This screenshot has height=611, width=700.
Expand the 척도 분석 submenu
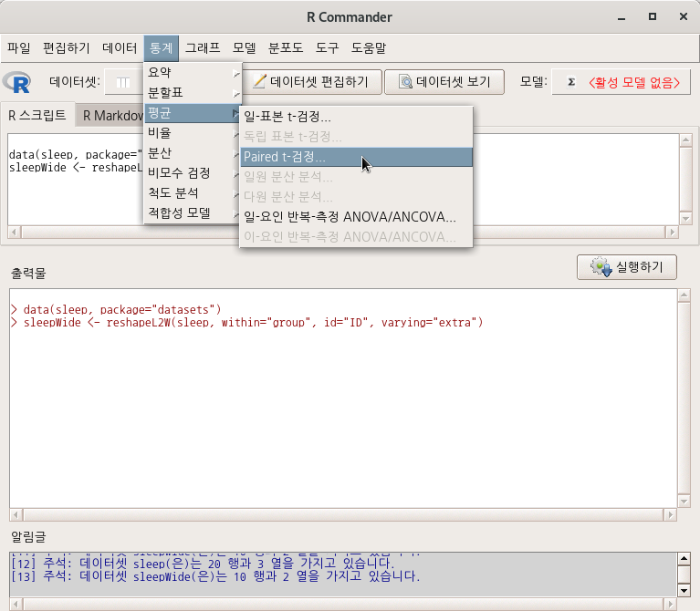[193, 193]
